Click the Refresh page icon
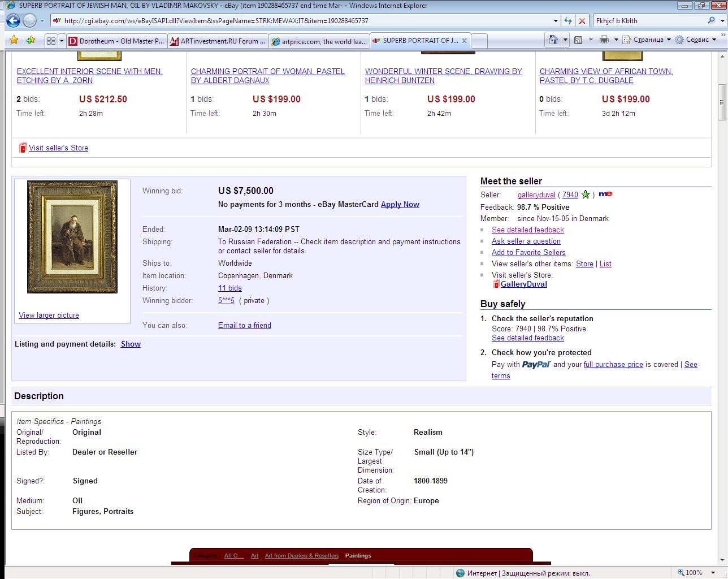This screenshot has height=579, width=728. click(568, 21)
